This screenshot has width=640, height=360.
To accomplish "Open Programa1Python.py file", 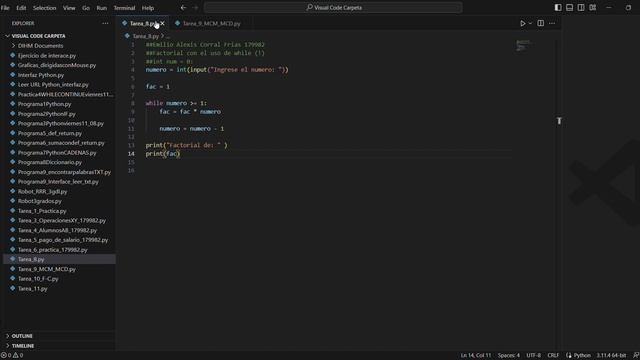I will click(x=44, y=104).
